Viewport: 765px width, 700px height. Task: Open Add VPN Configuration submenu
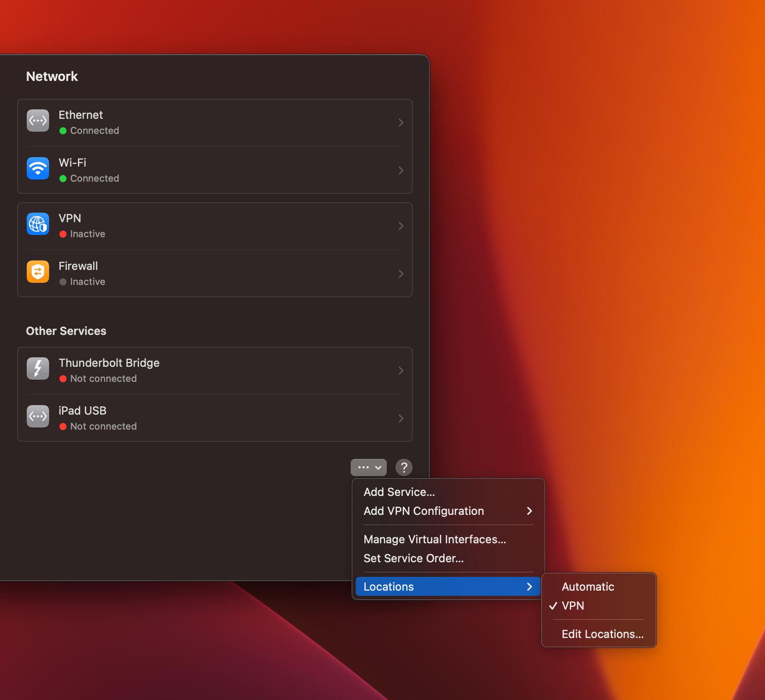pyautogui.click(x=448, y=511)
